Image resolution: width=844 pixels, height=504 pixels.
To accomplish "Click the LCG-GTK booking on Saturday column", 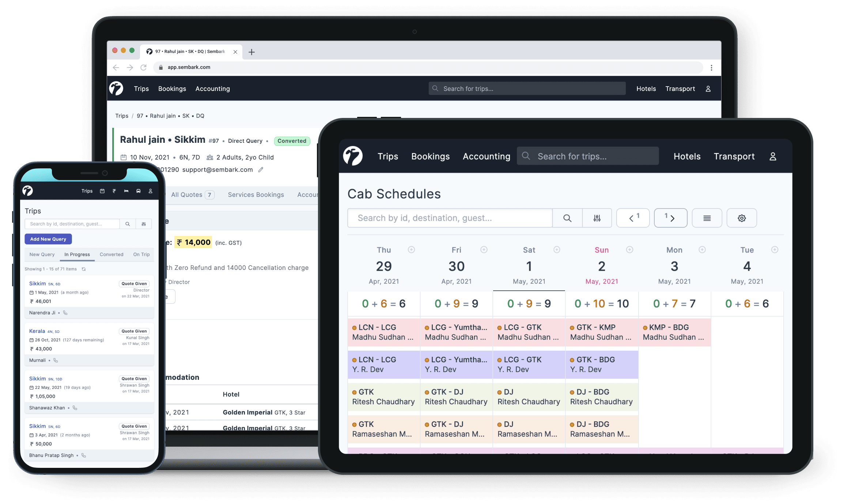I will (x=528, y=332).
